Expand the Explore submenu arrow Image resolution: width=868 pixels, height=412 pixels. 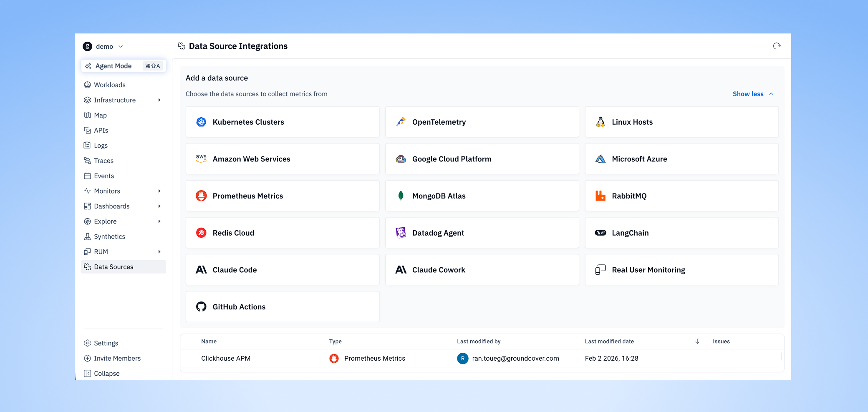coord(159,221)
